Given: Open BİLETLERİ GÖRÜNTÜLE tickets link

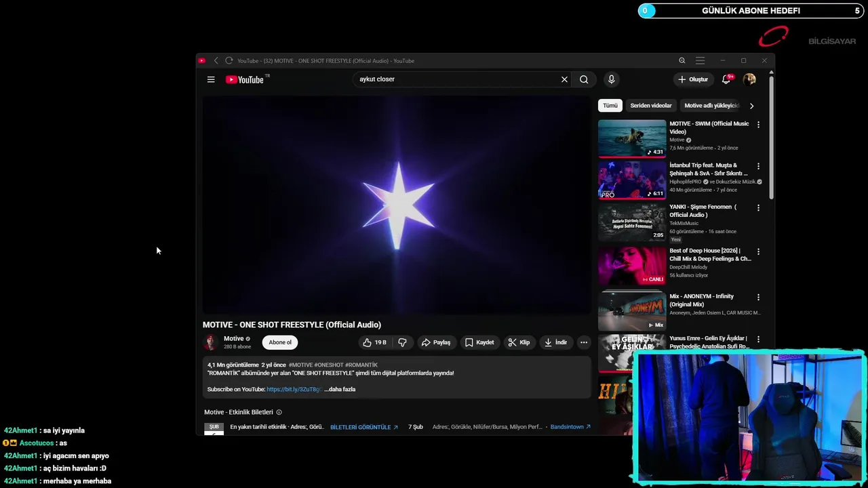Looking at the screenshot, I should pyautogui.click(x=364, y=428).
